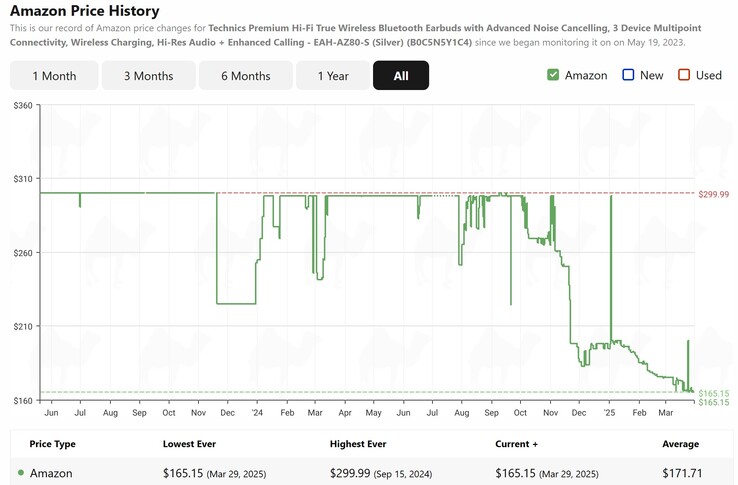Image resolution: width=738 pixels, height=485 pixels.
Task: Click the $310 y-axis label
Action: 23,179
